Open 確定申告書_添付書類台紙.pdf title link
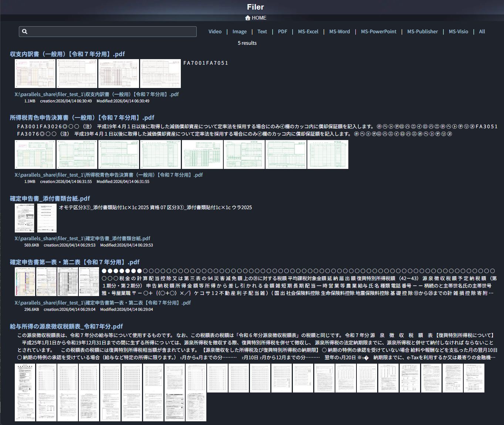The image size is (504, 425). click(x=50, y=198)
